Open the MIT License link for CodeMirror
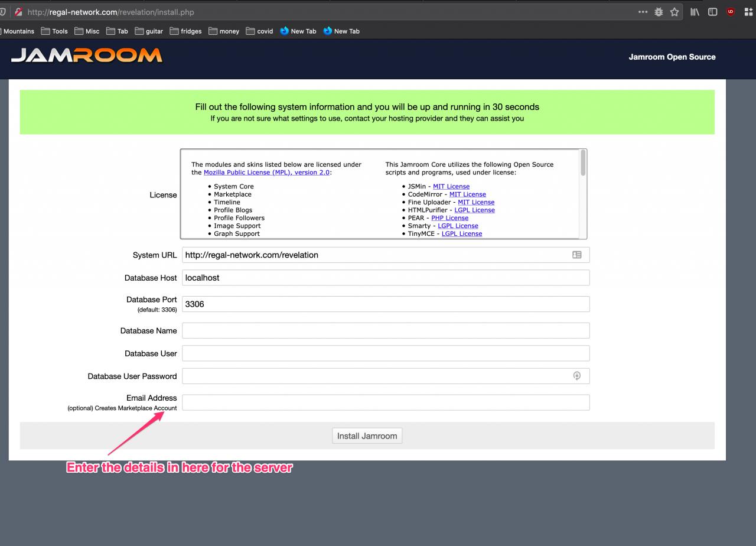 tap(468, 194)
